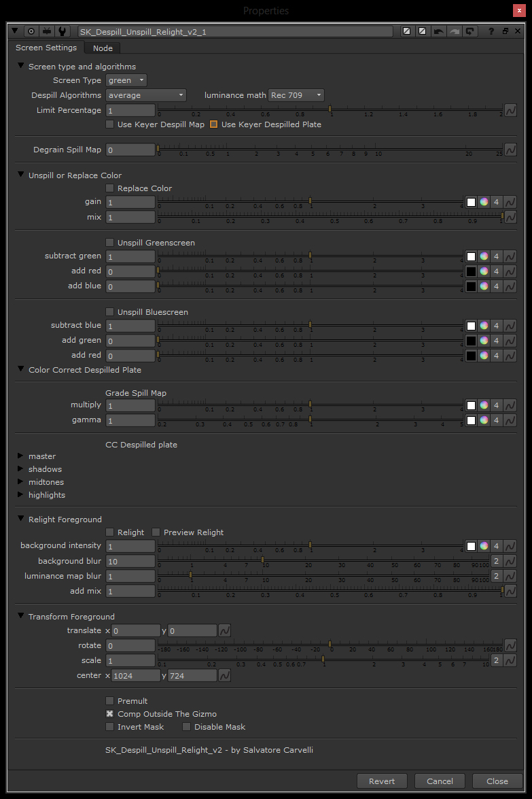Open animation curve menu for Limit Percentage

[x=510, y=110]
